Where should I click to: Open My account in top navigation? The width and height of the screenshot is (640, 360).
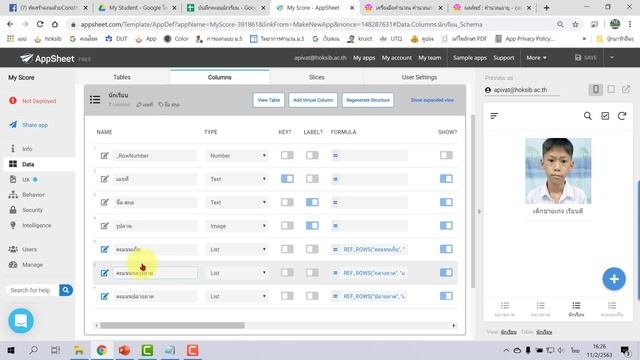tap(397, 58)
